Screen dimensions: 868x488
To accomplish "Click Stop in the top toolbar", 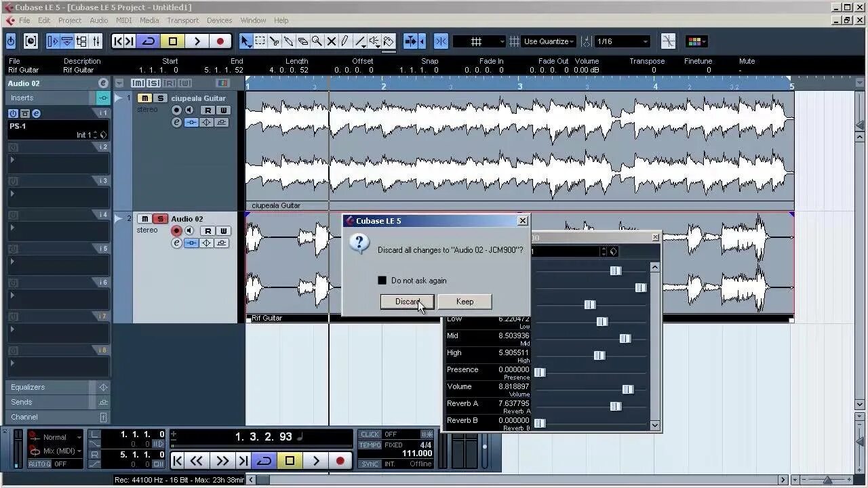I will [x=172, y=41].
